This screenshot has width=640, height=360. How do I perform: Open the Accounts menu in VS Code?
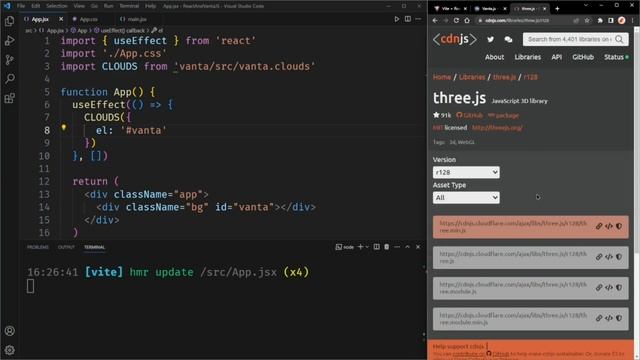point(10,331)
